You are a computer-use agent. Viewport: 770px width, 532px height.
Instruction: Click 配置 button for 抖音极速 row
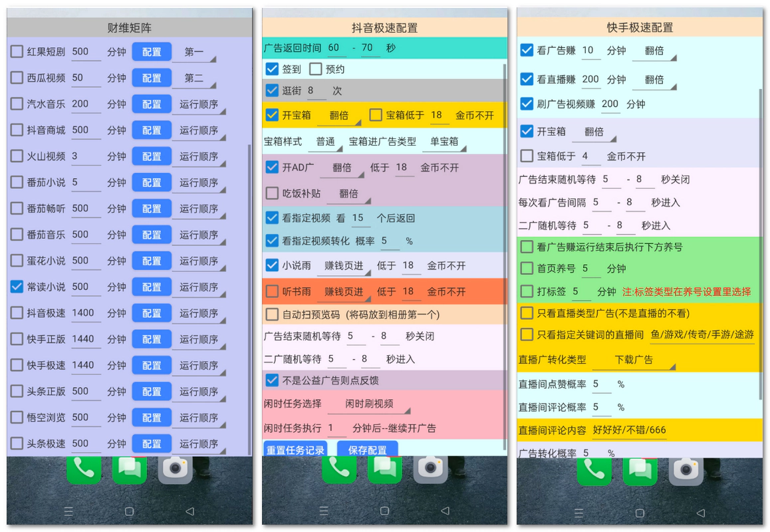point(152,313)
